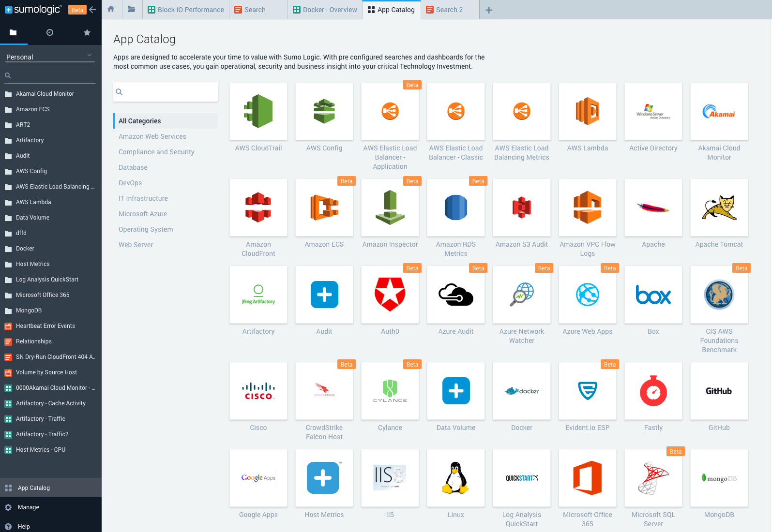
Task: Select the Apache feather app icon
Action: point(653,207)
